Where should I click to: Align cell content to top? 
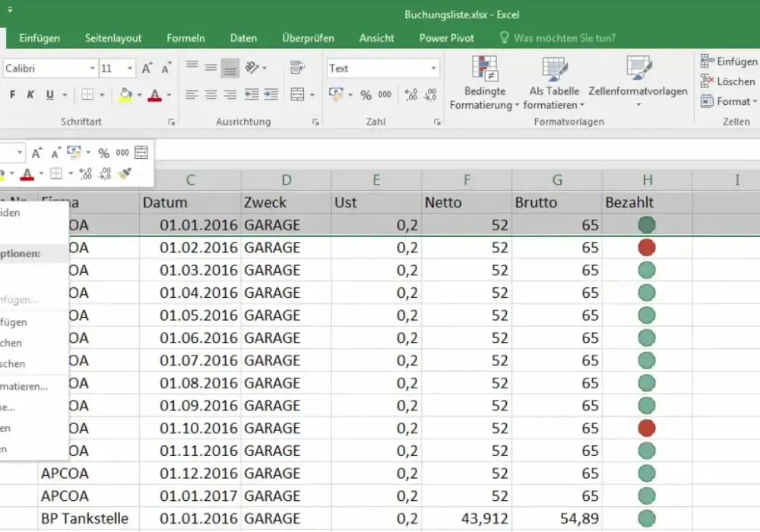192,66
